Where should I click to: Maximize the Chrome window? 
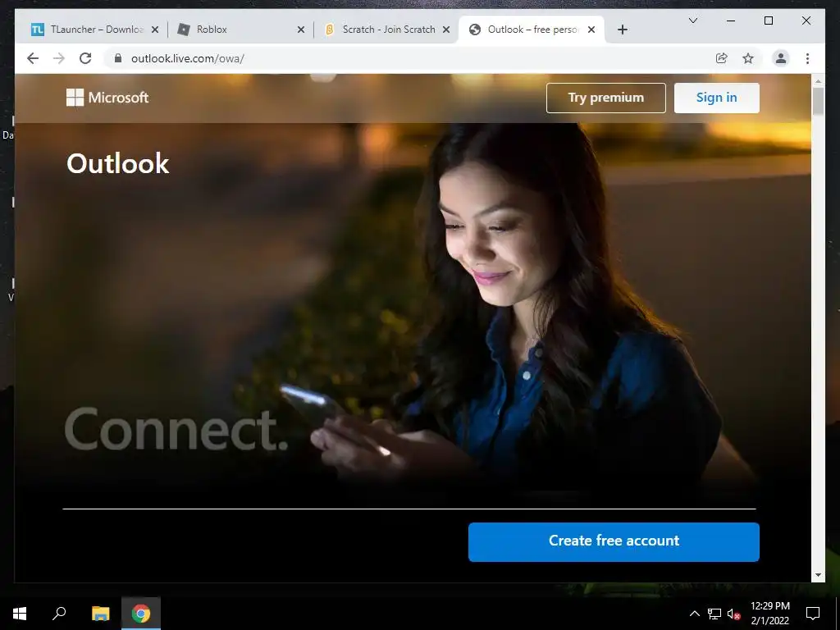[x=768, y=21]
